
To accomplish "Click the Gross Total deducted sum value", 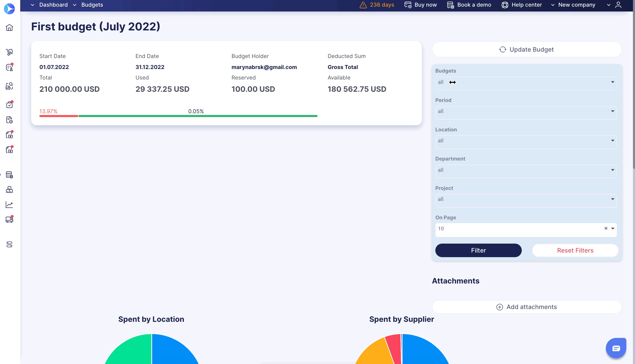I will [x=343, y=67].
